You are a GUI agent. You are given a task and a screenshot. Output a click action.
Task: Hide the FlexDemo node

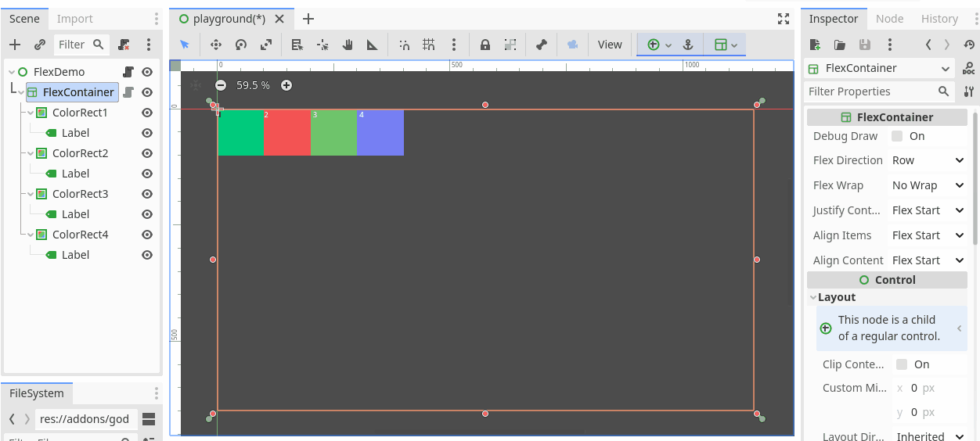[147, 72]
